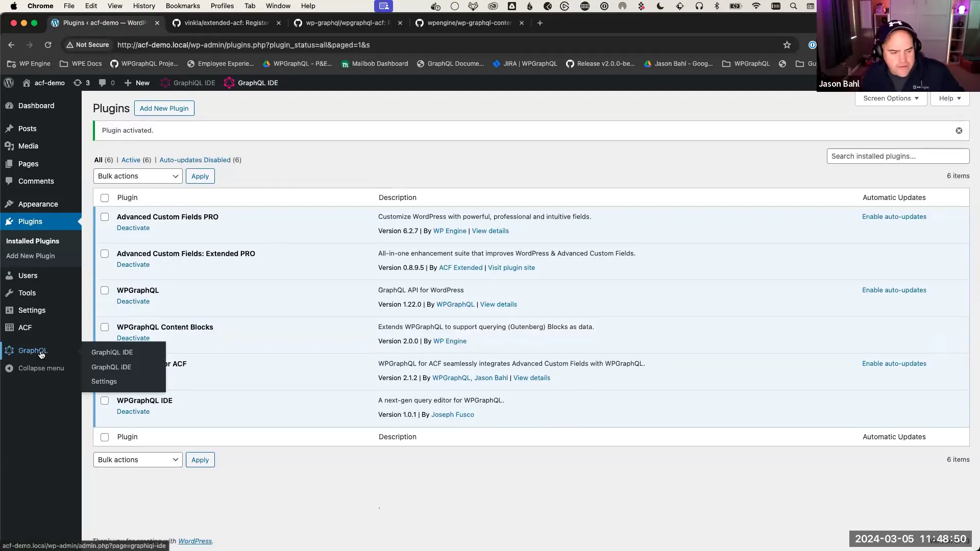The width and height of the screenshot is (980, 551).
Task: Open the bottom Bulk actions dropdown
Action: click(x=138, y=460)
